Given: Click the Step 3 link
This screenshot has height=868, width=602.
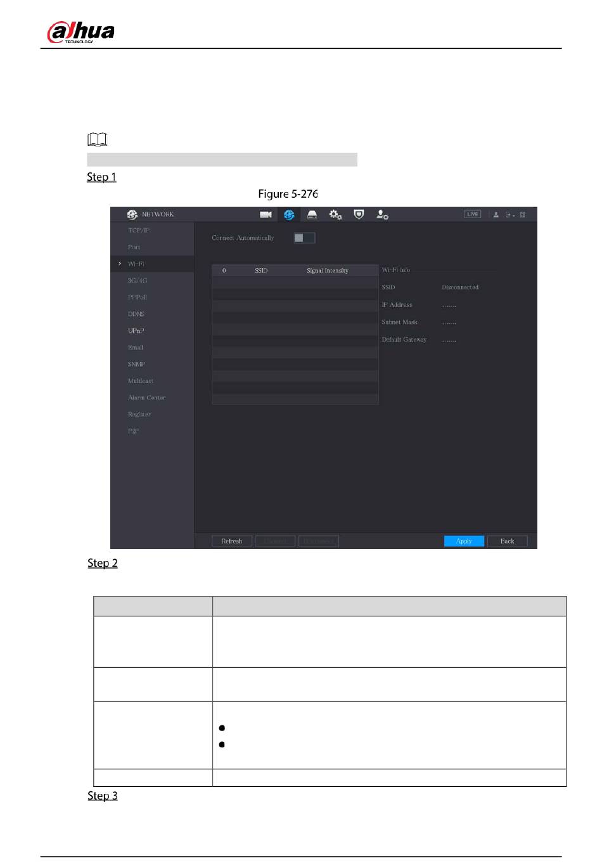Looking at the screenshot, I should [x=103, y=796].
